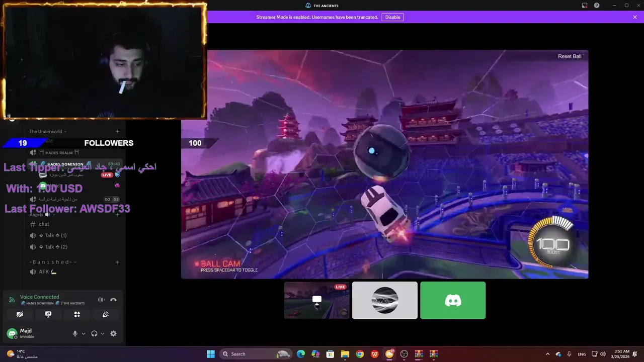Viewport: 644px width, 362px height.
Task: Expand headphone output options arrow
Action: (x=103, y=333)
